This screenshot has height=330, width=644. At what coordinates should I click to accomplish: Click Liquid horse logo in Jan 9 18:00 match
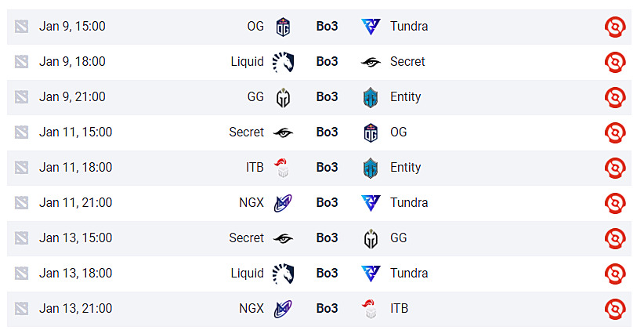(x=283, y=62)
